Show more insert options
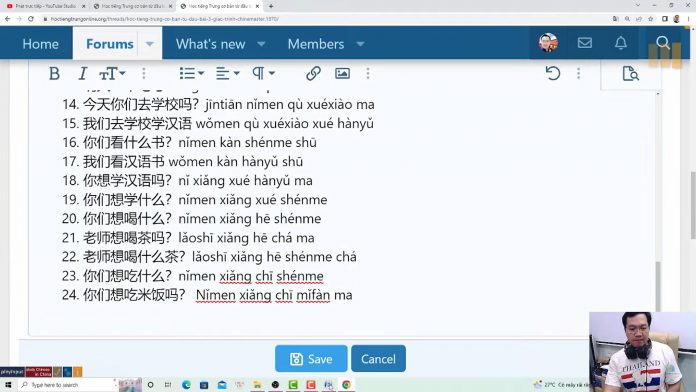 (368, 73)
